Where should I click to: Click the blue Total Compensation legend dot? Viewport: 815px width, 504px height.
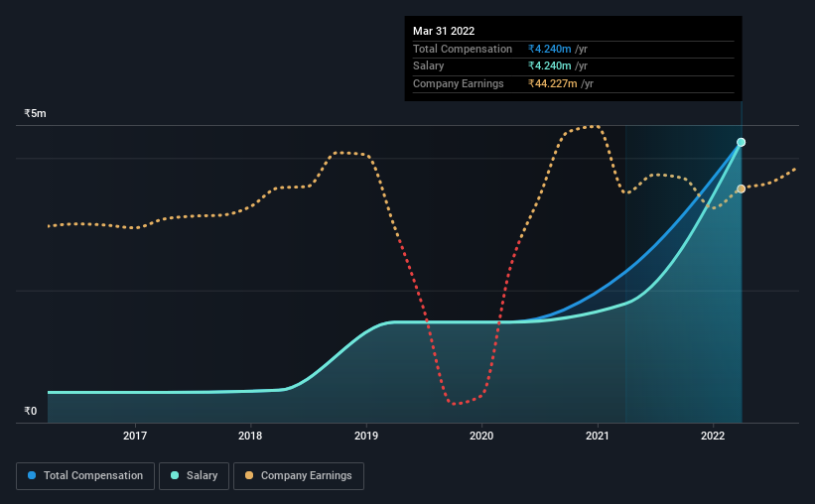pos(32,475)
